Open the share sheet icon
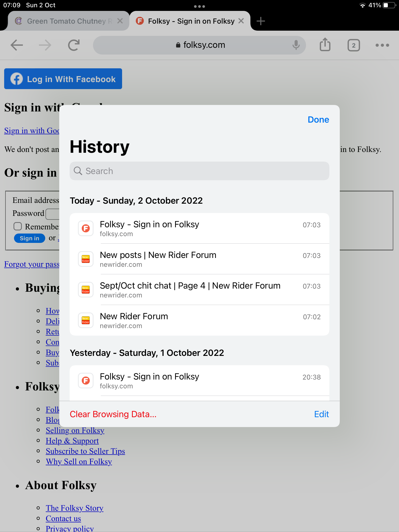 (x=325, y=45)
